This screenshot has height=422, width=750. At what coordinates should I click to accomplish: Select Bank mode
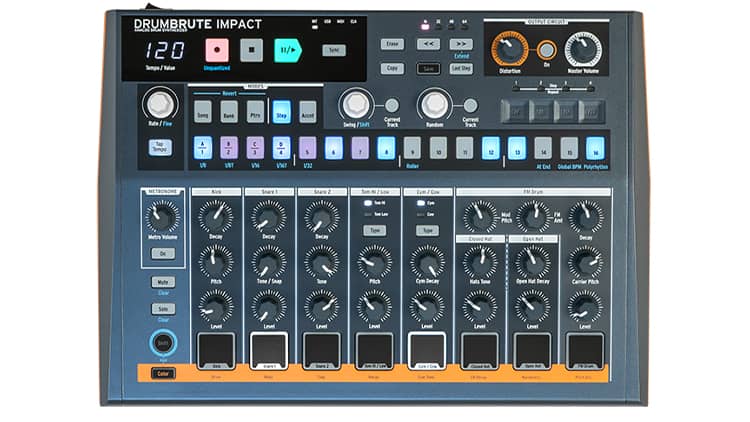229,111
